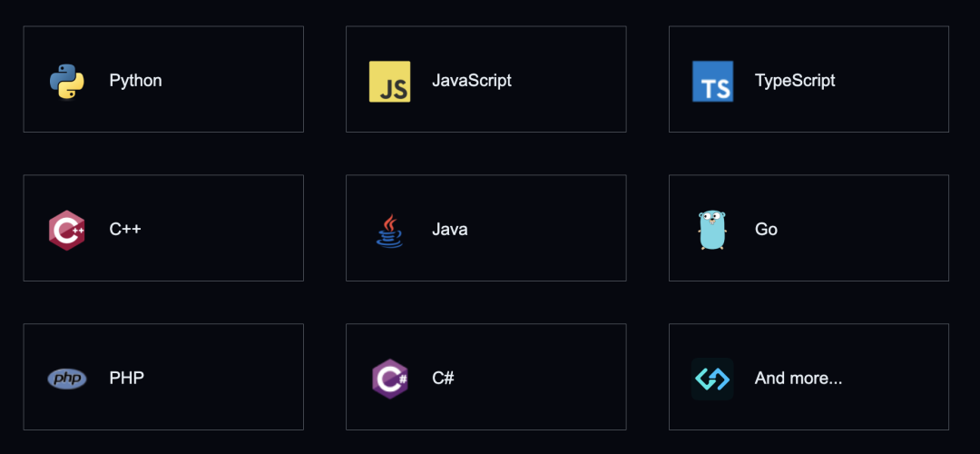Select the TypeScript label text
Image resolution: width=980 pixels, height=454 pixels.
tap(795, 81)
